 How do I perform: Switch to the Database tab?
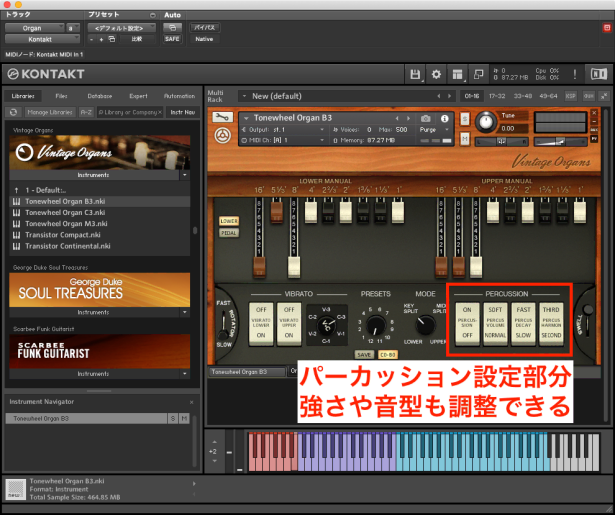[x=100, y=96]
